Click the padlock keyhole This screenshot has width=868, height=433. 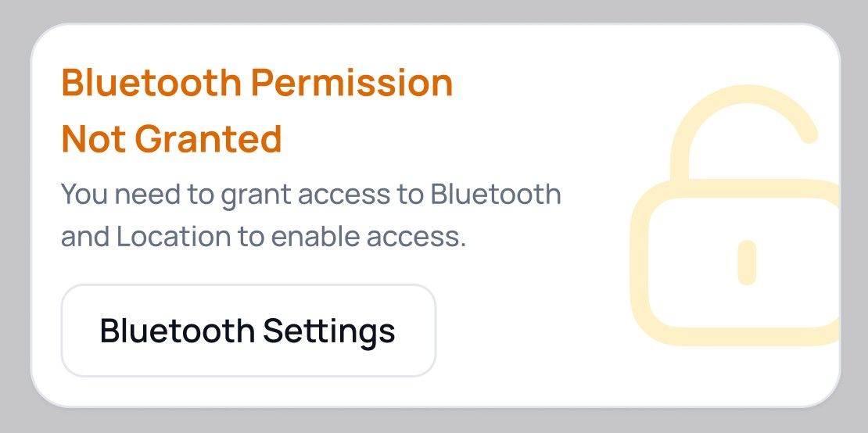click(748, 262)
